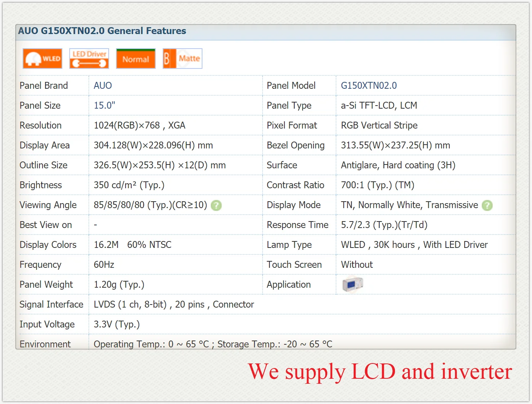This screenshot has width=532, height=404.
Task: Open the AUO panel brand link
Action: (x=103, y=86)
